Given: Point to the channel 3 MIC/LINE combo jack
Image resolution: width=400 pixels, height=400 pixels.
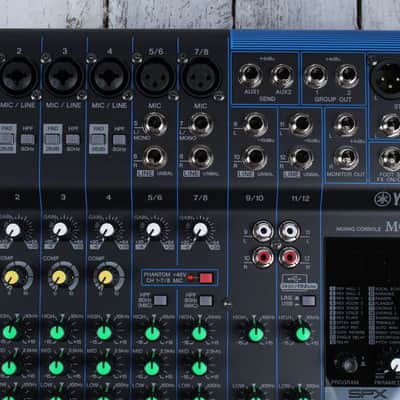Looking at the screenshot, I should 63,77.
